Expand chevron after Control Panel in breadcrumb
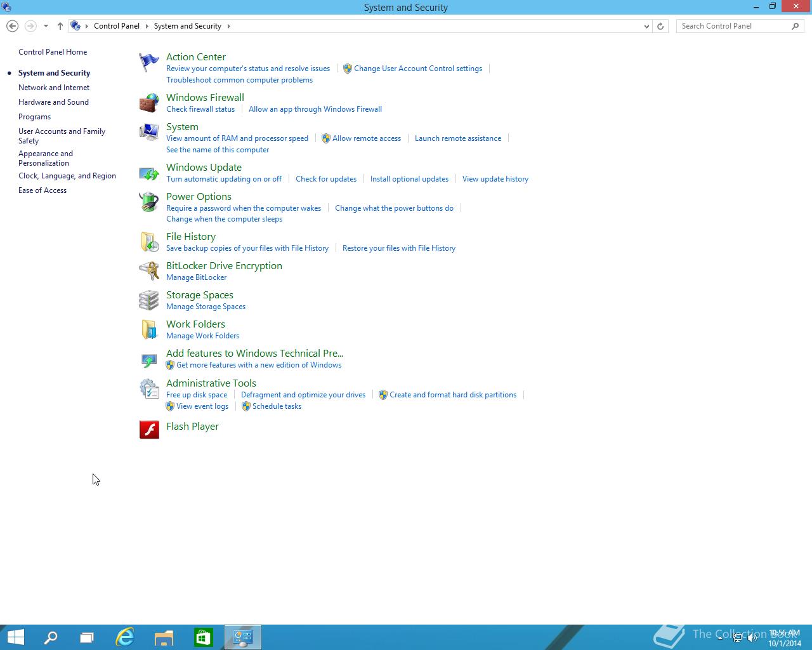Viewport: 812px width, 650px height. (147, 26)
